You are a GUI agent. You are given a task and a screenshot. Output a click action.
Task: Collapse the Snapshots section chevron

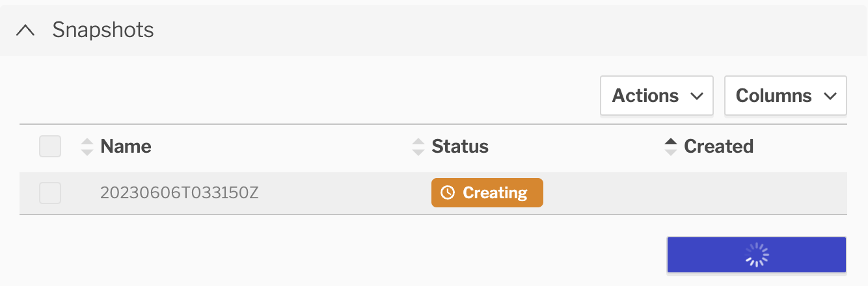[x=25, y=30]
